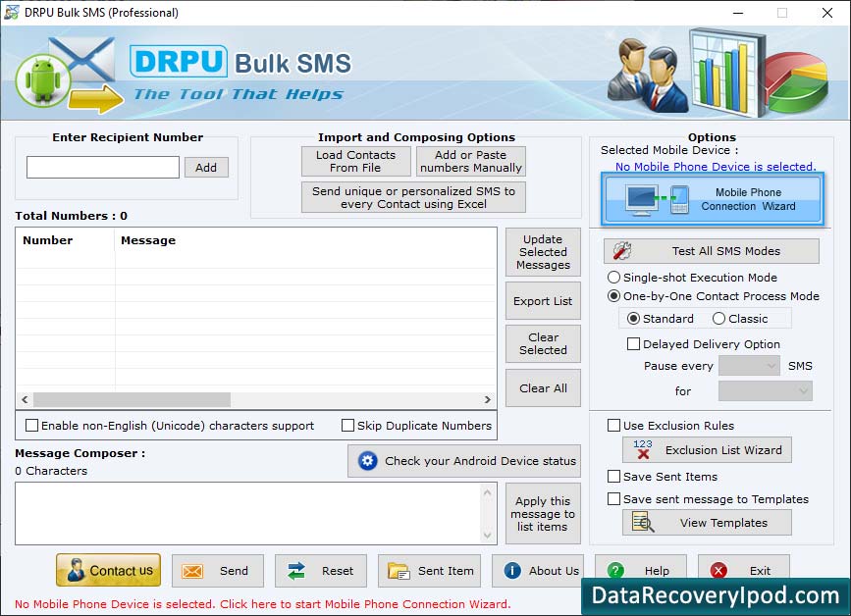
Task: Click the About Us info icon
Action: [512, 571]
